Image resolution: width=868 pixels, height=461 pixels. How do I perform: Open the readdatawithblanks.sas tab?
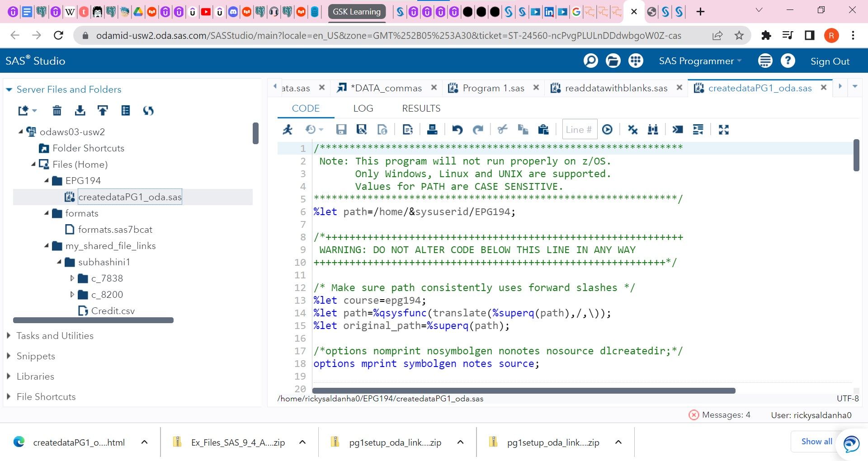(616, 88)
